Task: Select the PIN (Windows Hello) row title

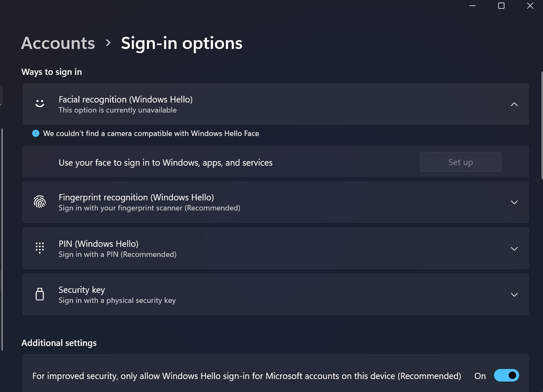Action: point(98,244)
